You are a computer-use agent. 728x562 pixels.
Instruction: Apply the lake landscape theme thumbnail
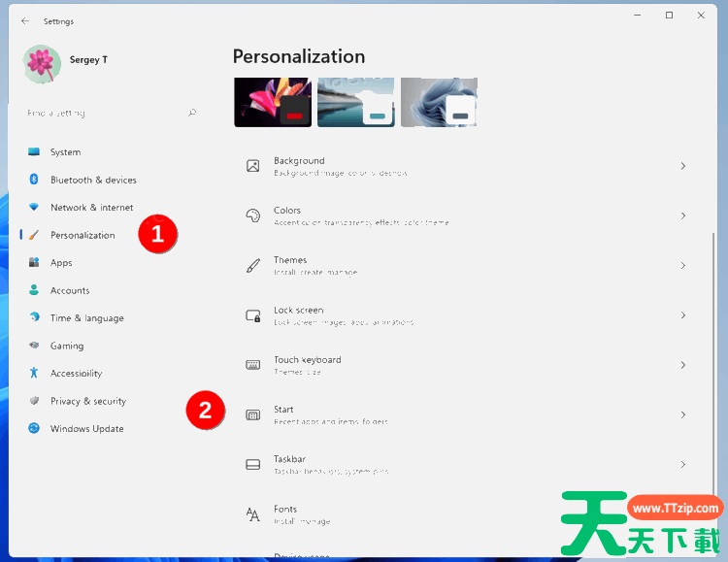pos(356,102)
